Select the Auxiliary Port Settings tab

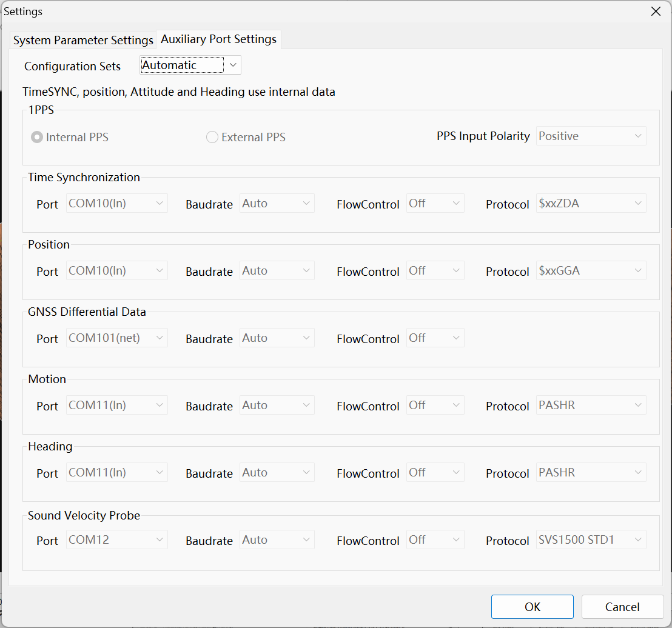click(x=218, y=39)
